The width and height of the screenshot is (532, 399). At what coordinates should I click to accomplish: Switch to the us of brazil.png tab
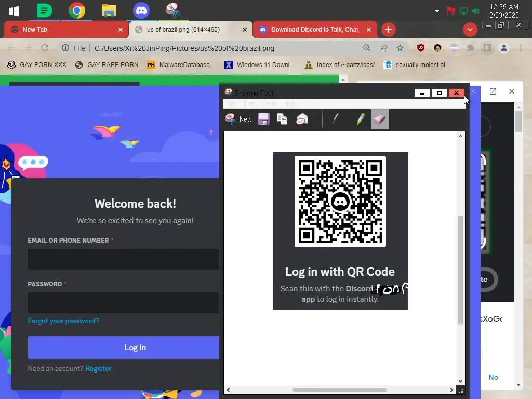pos(190,30)
